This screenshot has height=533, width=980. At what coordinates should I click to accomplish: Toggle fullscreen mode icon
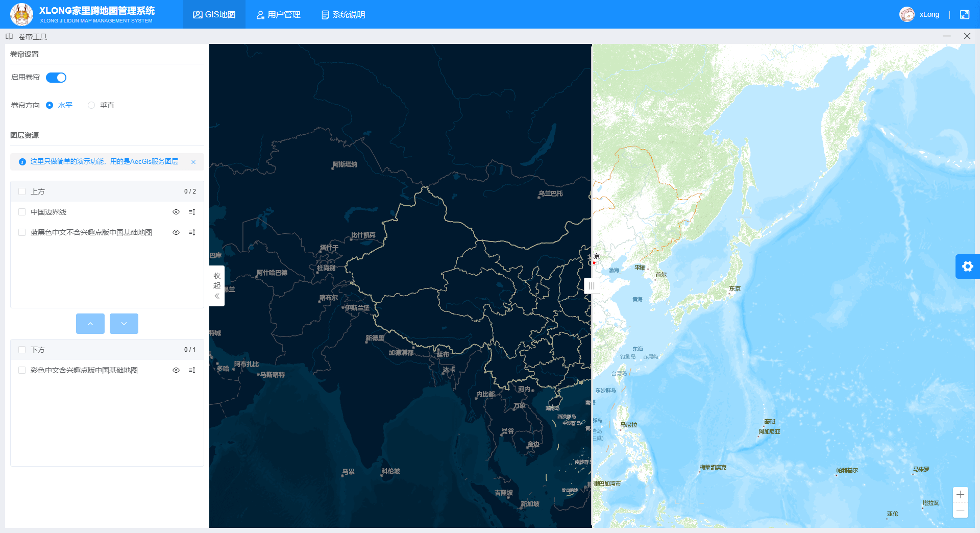click(965, 14)
